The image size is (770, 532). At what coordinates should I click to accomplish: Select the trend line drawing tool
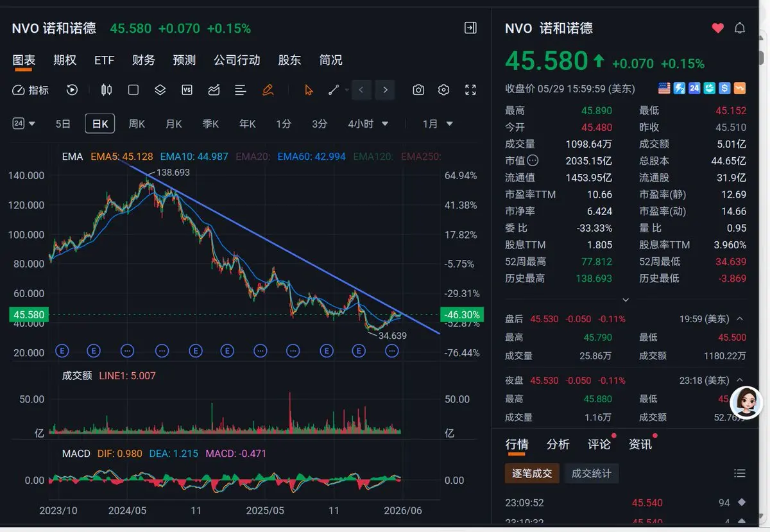coord(334,90)
